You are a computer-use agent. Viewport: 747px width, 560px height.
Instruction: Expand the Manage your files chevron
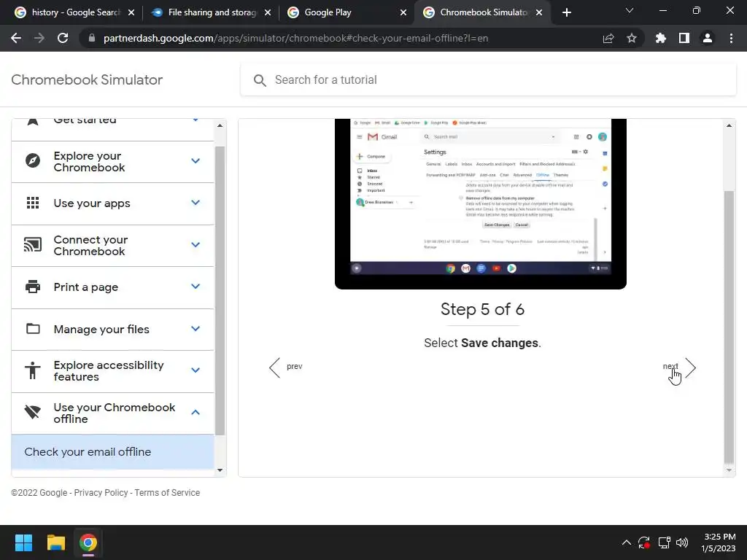tap(196, 329)
